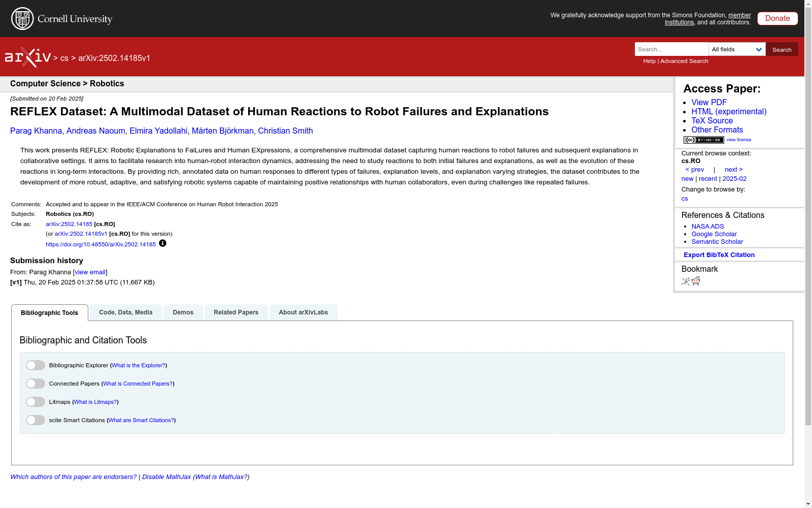Open the 2025-02 listing link

pyautogui.click(x=734, y=179)
